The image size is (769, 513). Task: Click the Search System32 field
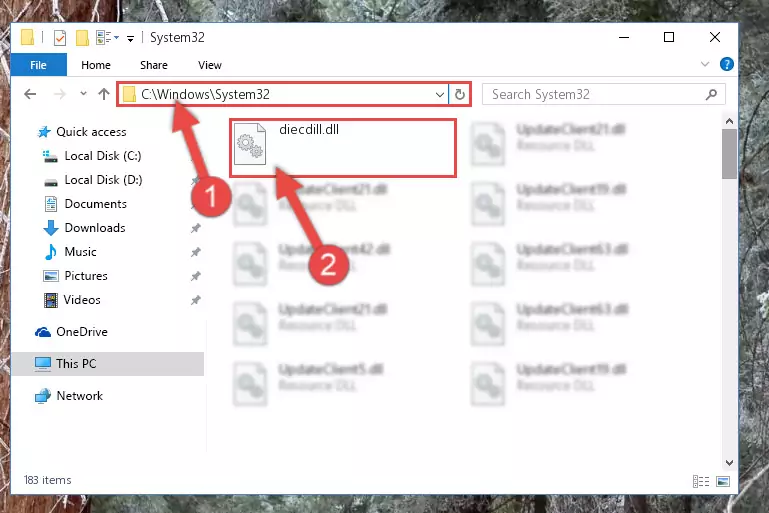coord(603,94)
